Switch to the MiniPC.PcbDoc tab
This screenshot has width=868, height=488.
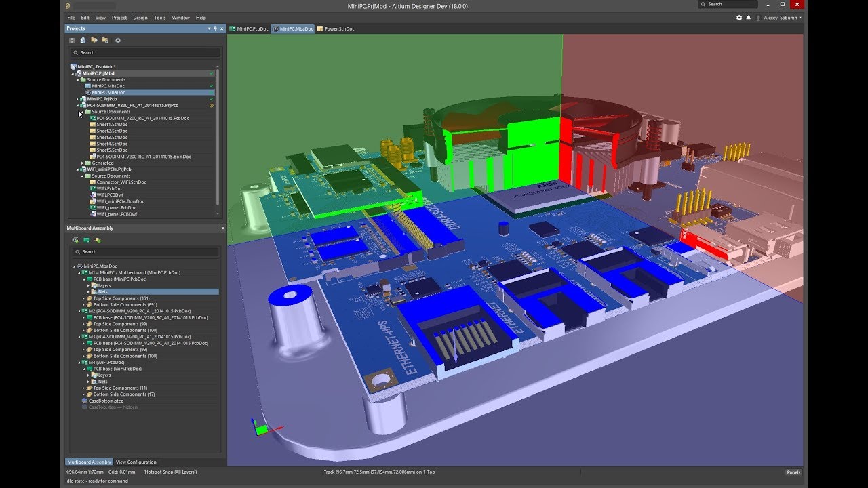coord(250,29)
